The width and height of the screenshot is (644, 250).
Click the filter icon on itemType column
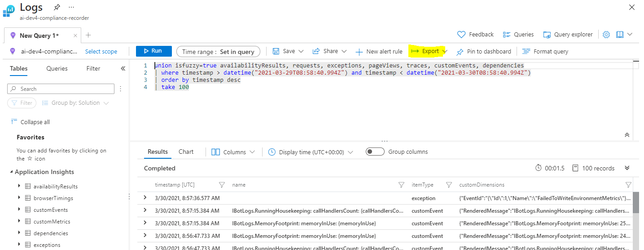click(x=449, y=185)
